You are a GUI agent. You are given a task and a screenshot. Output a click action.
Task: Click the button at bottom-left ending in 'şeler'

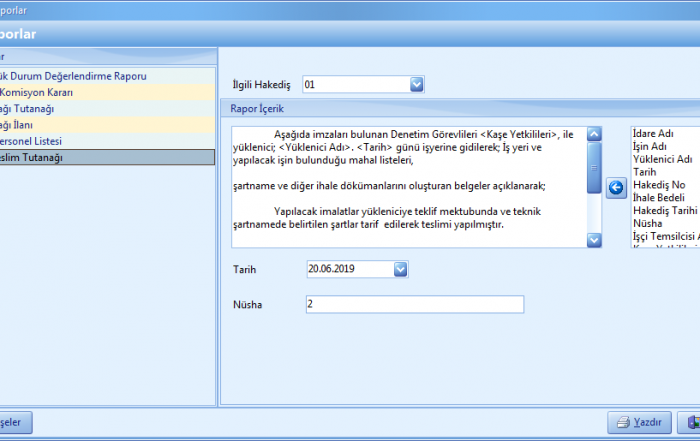(x=16, y=423)
